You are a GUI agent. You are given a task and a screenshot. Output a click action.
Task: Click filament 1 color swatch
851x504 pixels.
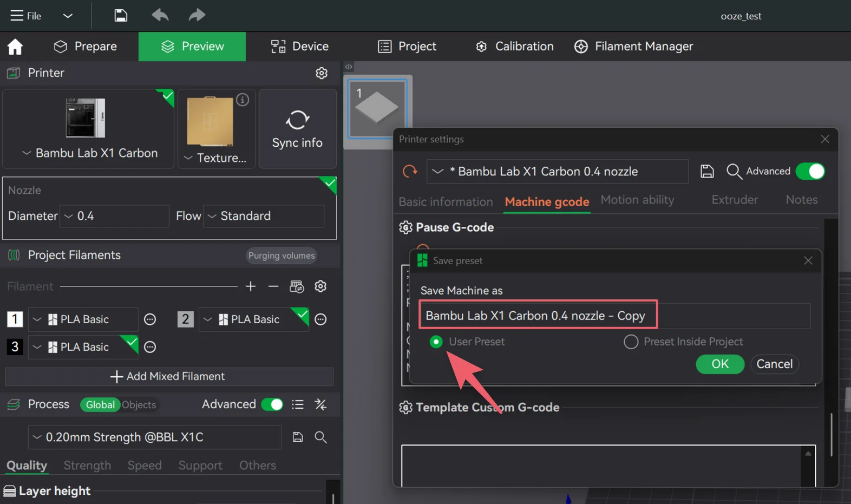click(15, 319)
